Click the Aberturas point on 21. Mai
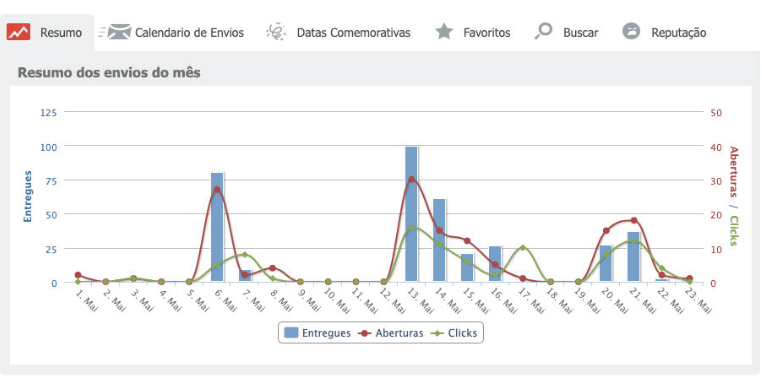This screenshot has height=377, width=762. pyautogui.click(x=633, y=221)
